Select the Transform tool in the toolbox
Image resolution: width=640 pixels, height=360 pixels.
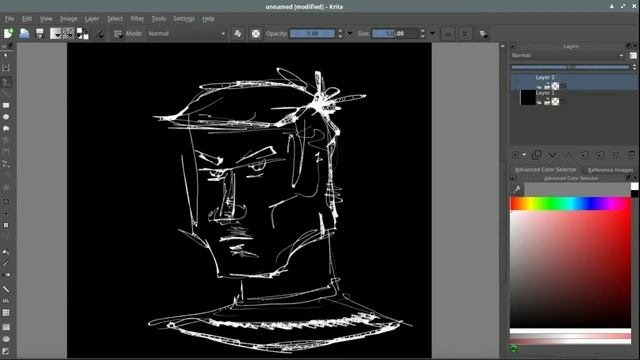[6, 225]
